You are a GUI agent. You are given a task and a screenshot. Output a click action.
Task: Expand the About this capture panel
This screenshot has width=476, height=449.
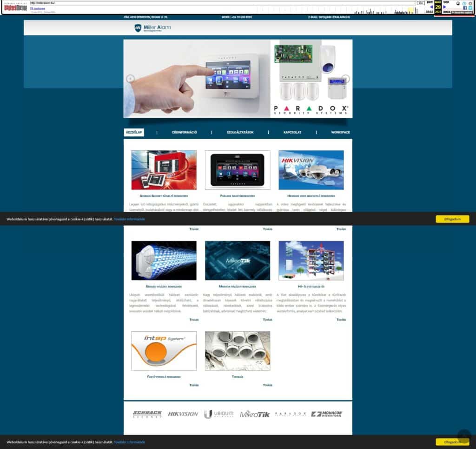[462, 13]
